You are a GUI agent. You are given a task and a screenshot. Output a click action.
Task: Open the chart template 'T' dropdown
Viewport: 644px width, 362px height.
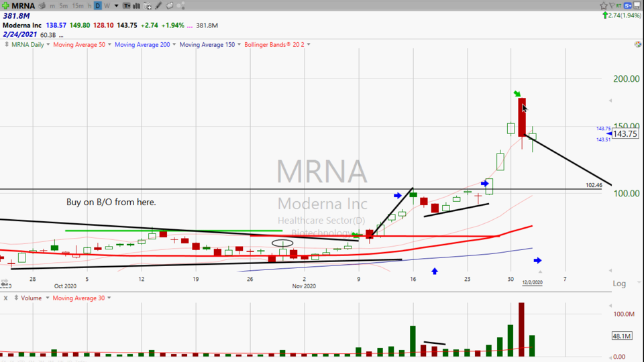(x=127, y=6)
